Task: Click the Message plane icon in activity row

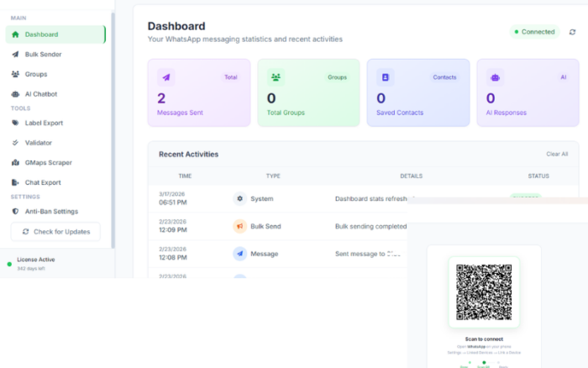Action: (239, 254)
